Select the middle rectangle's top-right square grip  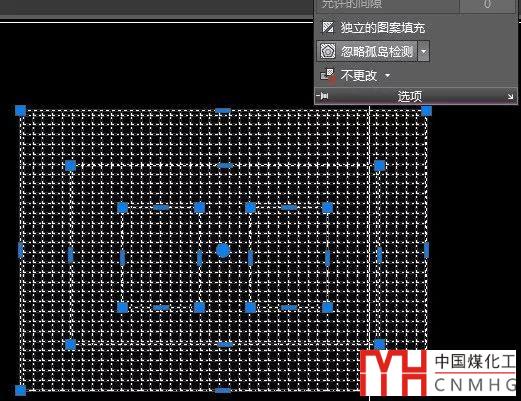(x=380, y=166)
